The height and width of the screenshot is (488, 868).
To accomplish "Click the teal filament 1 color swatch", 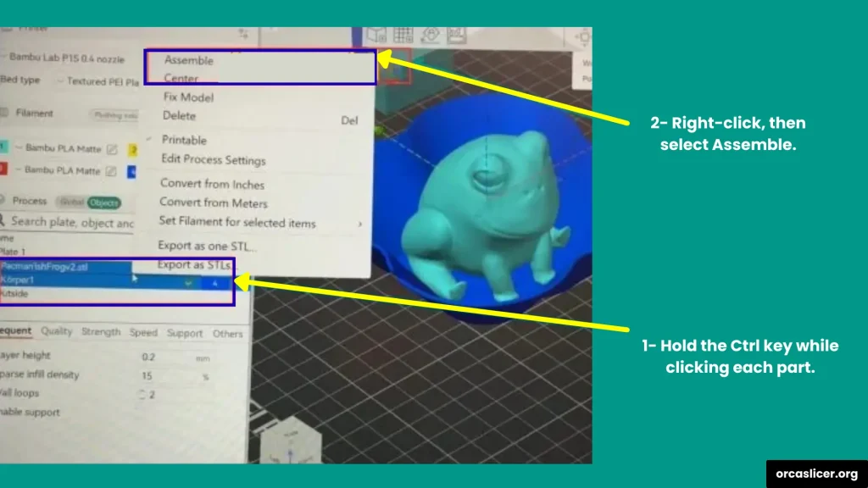I will 4,147.
